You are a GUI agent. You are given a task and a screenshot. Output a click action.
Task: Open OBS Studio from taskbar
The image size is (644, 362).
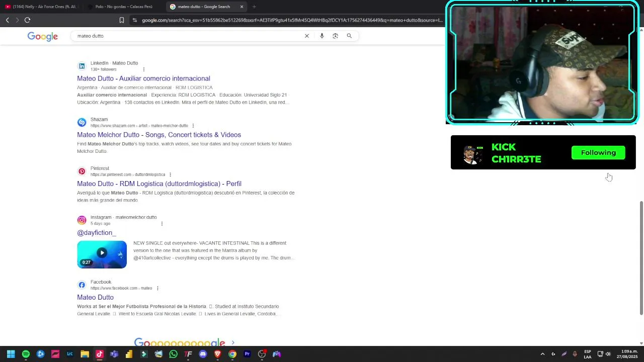point(262,354)
